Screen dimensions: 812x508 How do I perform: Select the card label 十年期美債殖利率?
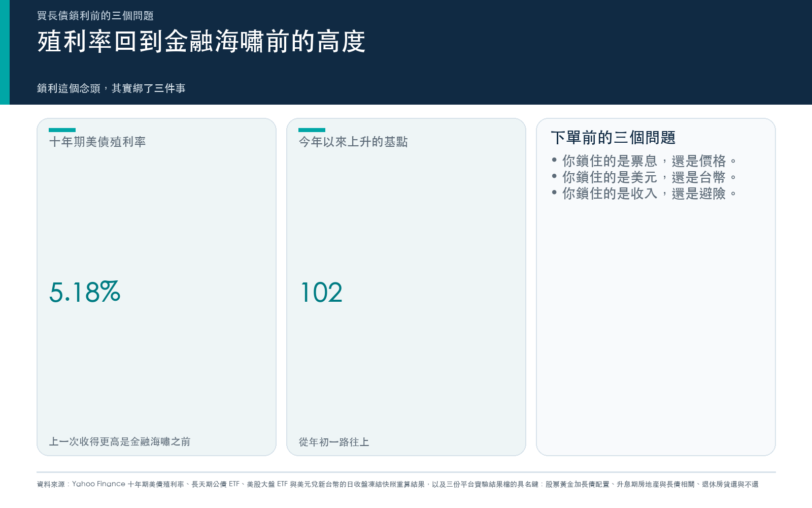pyautogui.click(x=97, y=142)
